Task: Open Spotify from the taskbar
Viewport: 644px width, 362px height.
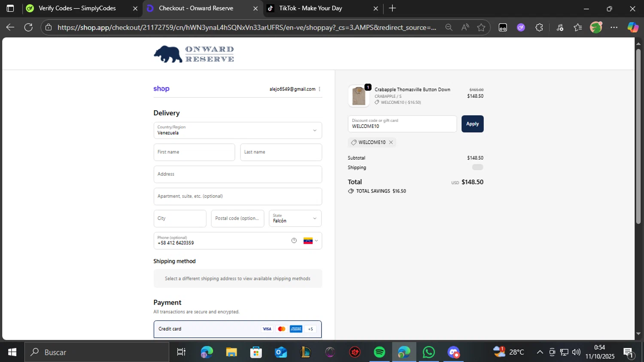Action: [380, 352]
